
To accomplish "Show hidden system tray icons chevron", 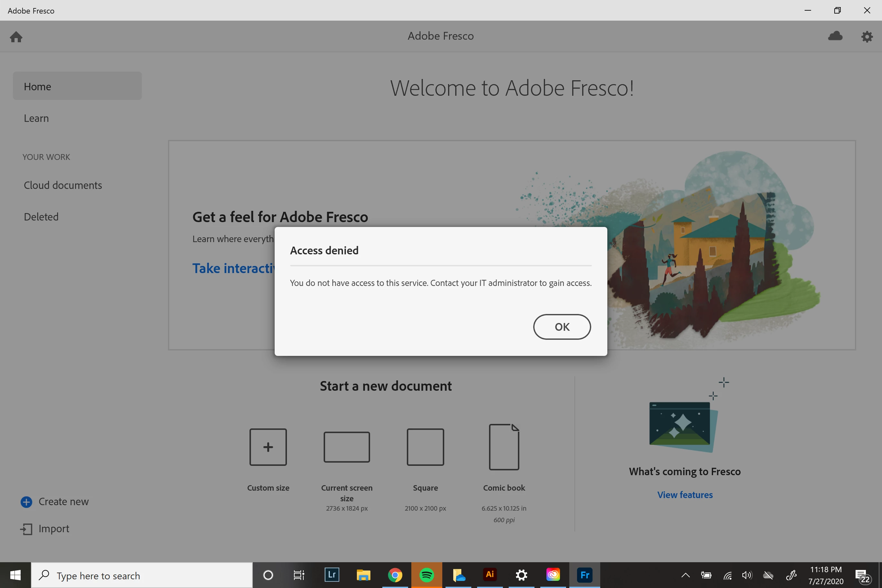I will pyautogui.click(x=685, y=575).
